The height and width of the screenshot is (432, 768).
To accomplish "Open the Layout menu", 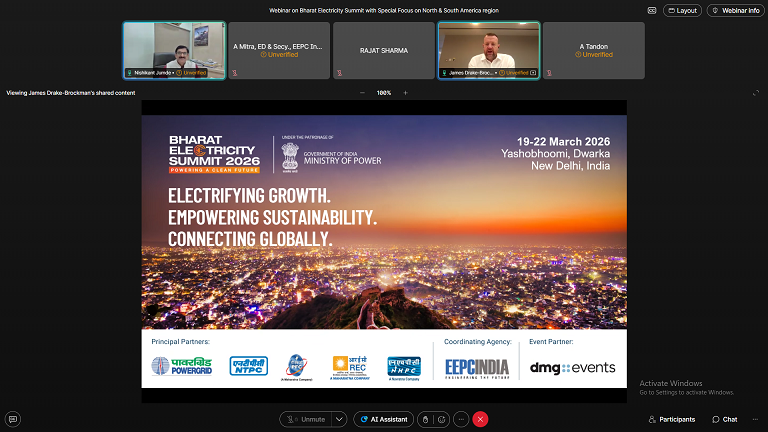I will pyautogui.click(x=680, y=10).
